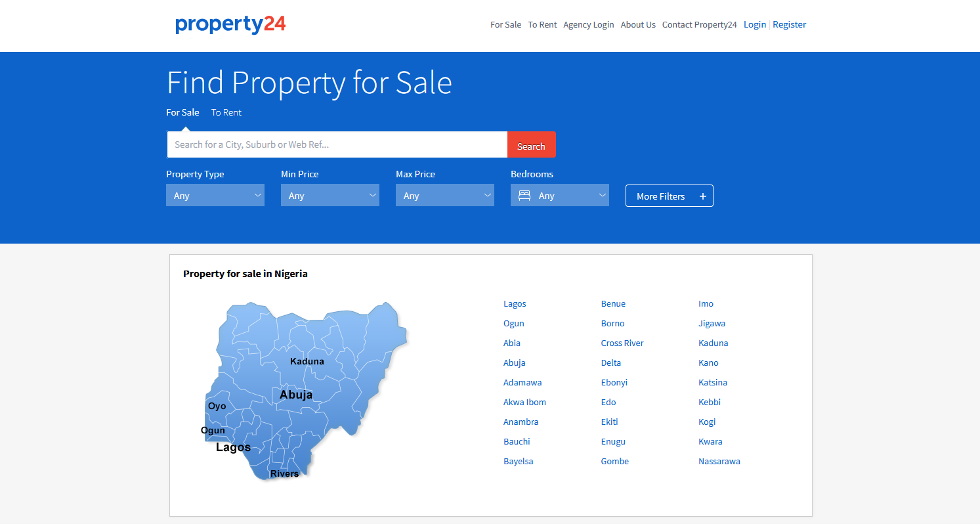Screen dimensions: 980x524
Task: Open the Max Price dropdown
Action: [x=444, y=194]
